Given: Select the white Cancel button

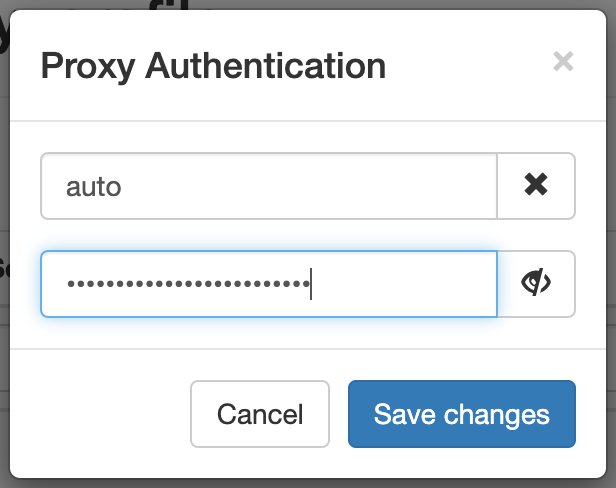Looking at the screenshot, I should point(260,413).
